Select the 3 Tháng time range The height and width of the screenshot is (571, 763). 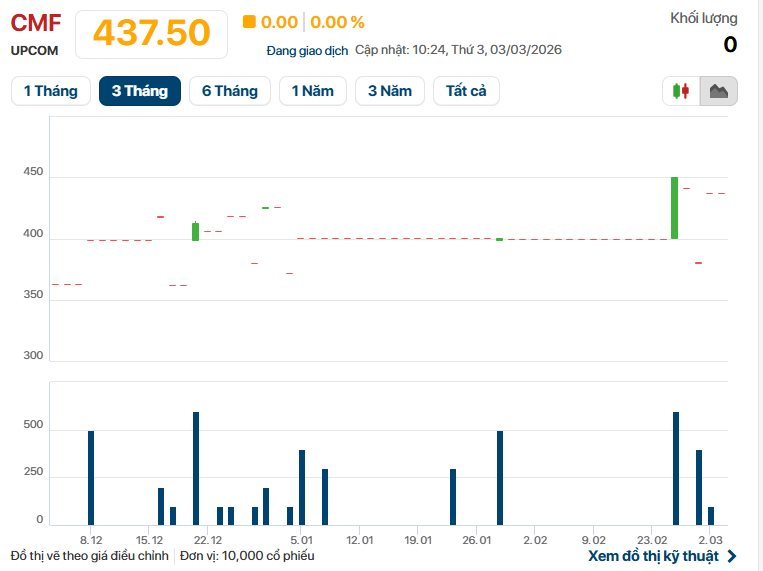(x=139, y=91)
